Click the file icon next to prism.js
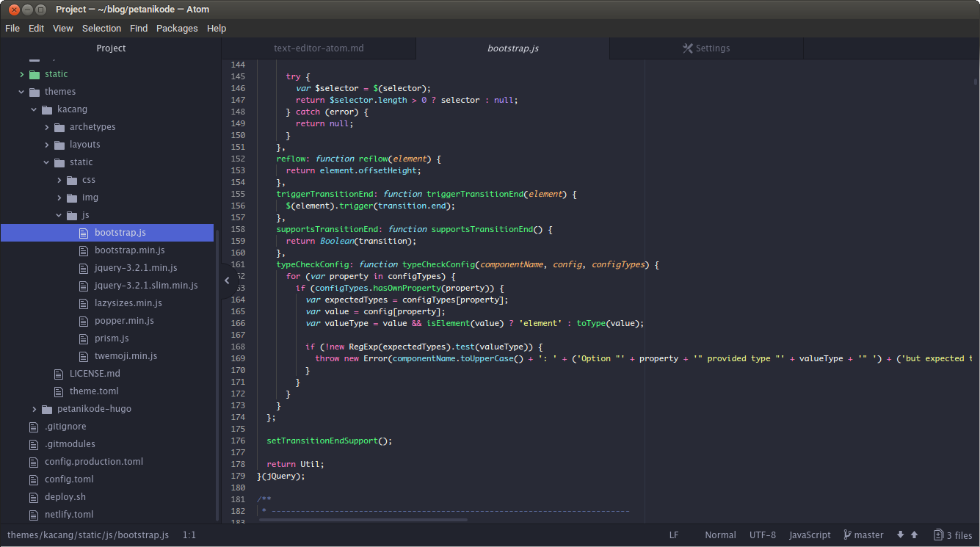Image resolution: width=980 pixels, height=547 pixels. [83, 338]
